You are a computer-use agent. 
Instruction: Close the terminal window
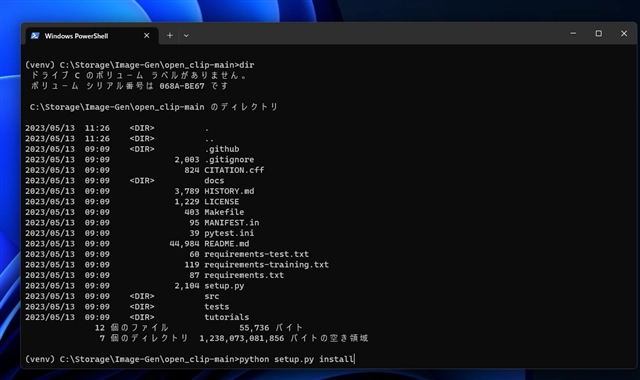624,33
